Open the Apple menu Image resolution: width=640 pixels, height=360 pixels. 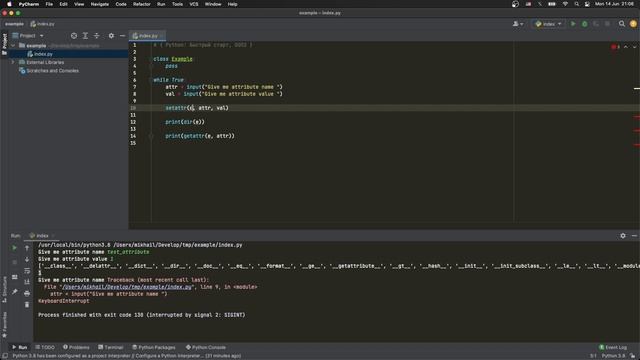click(x=9, y=4)
